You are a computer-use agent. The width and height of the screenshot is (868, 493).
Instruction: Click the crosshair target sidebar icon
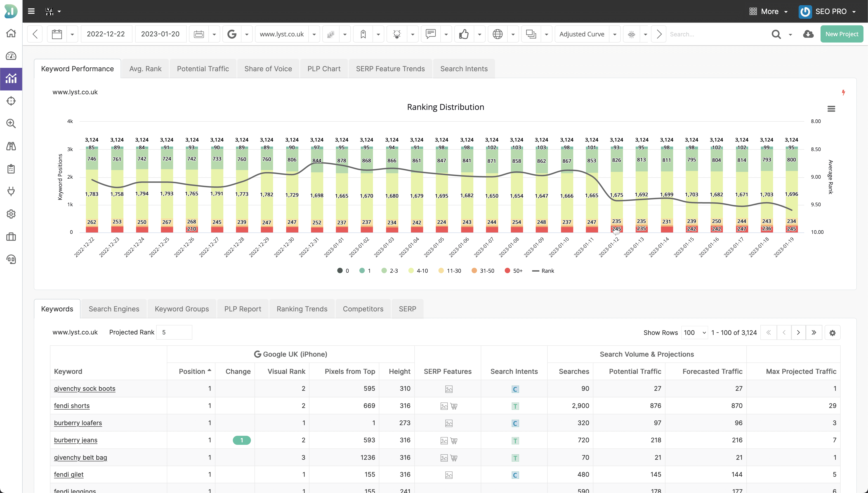(11, 101)
